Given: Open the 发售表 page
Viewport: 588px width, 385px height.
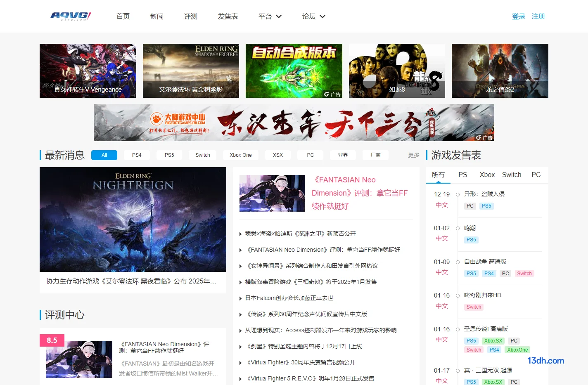Looking at the screenshot, I should [228, 17].
